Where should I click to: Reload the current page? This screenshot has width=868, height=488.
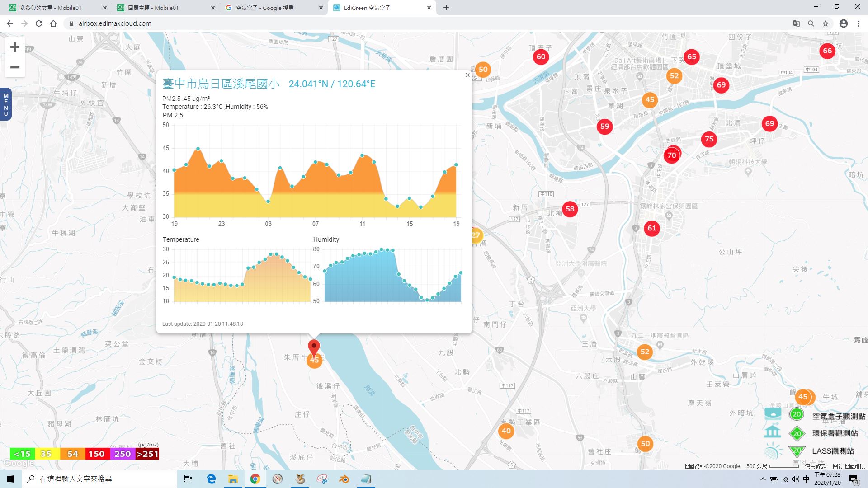click(39, 23)
